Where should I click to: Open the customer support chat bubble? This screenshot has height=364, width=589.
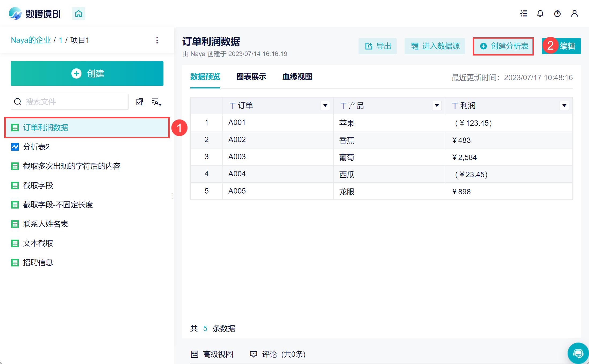click(578, 353)
